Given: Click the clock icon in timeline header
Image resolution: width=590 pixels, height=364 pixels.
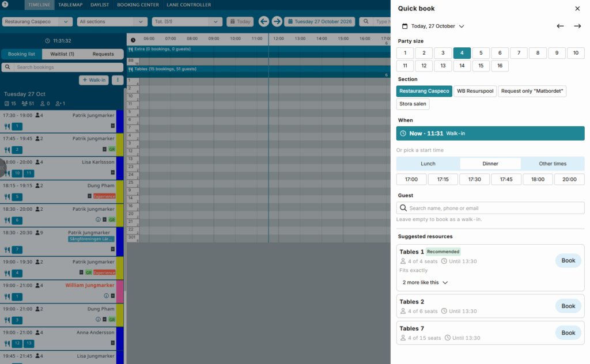Looking at the screenshot, I should tap(133, 40).
